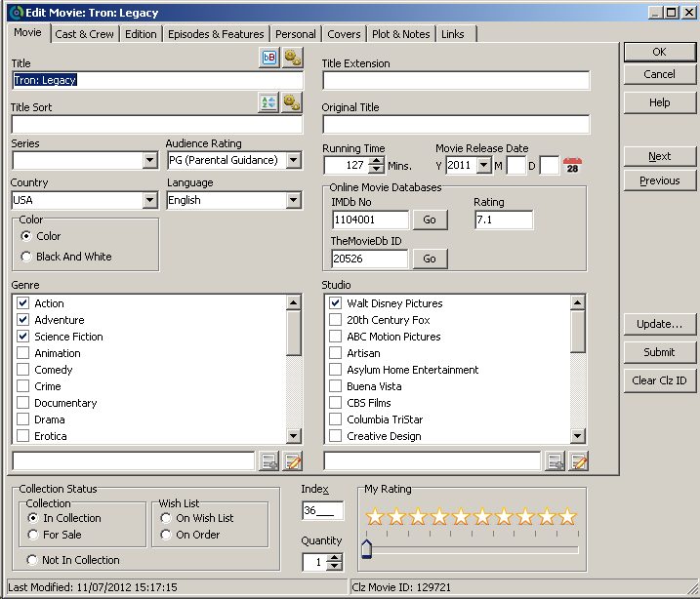Click the first star in My Rating
700x599 pixels.
(x=375, y=516)
